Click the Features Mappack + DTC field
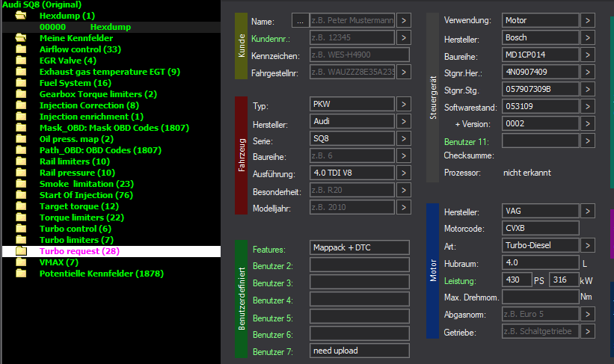Viewport: 614px width, 364px height. coord(360,247)
